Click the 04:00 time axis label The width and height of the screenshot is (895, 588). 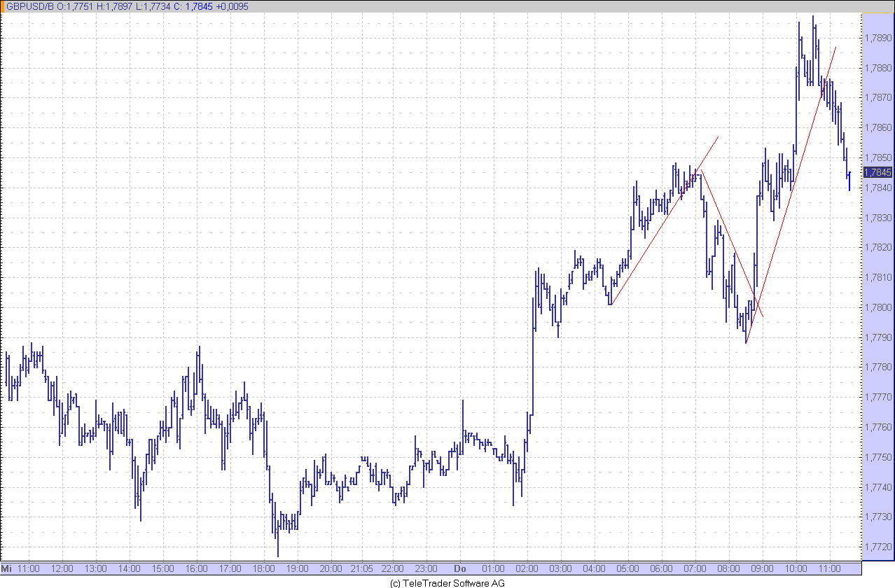[x=595, y=568]
